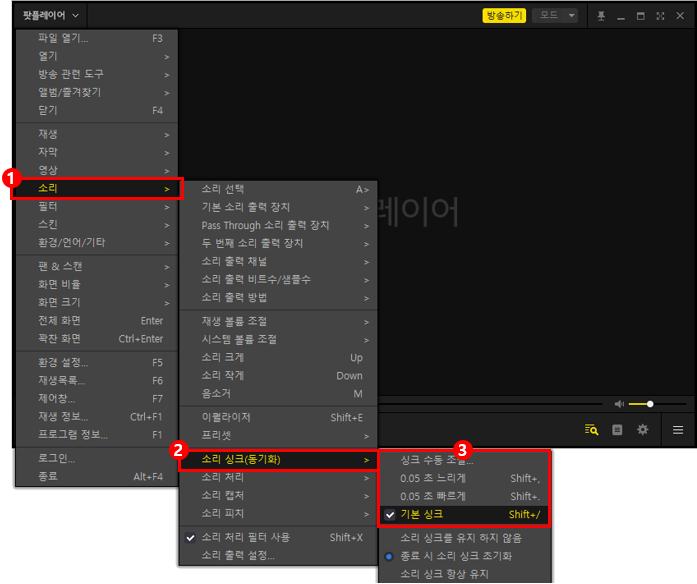Image resolution: width=697 pixels, height=584 pixels.
Task: Open 소리 출력 비트수/샘플수 submenu
Action: click(278, 280)
